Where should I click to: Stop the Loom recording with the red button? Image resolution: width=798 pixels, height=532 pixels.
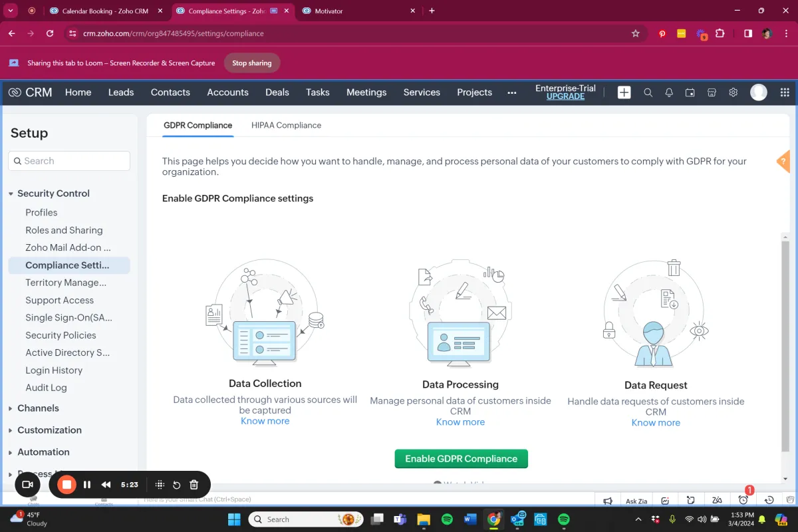(66, 485)
